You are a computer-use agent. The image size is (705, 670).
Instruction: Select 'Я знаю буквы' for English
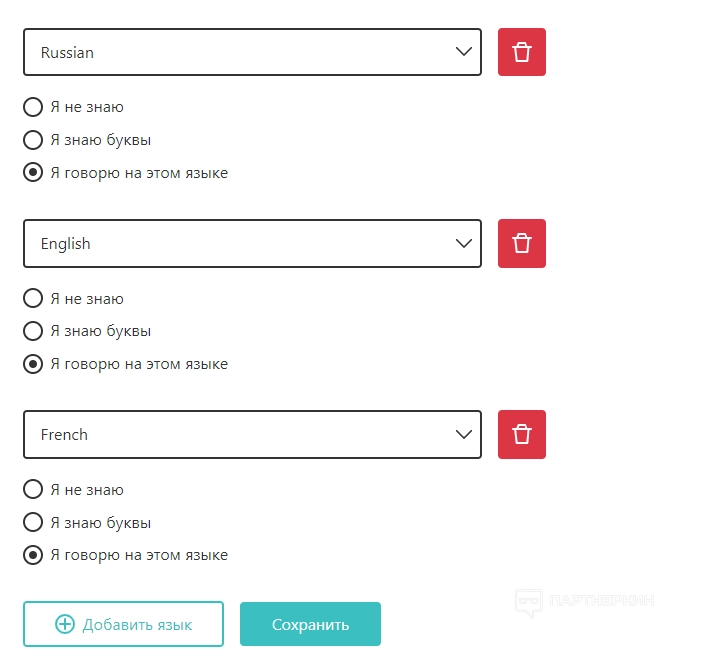[33, 331]
